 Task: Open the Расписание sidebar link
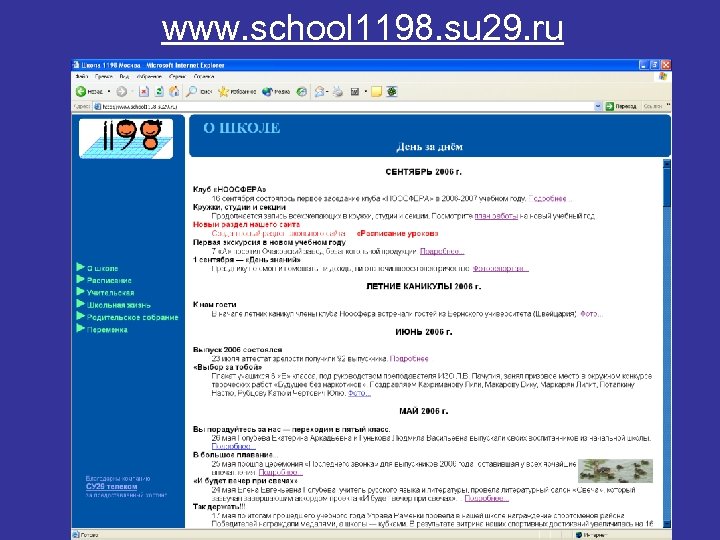click(x=109, y=281)
